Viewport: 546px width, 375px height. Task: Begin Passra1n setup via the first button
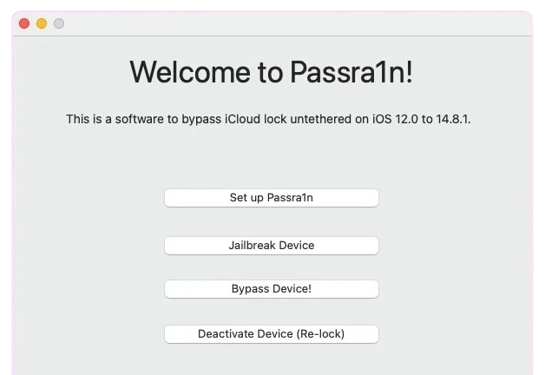pos(271,198)
